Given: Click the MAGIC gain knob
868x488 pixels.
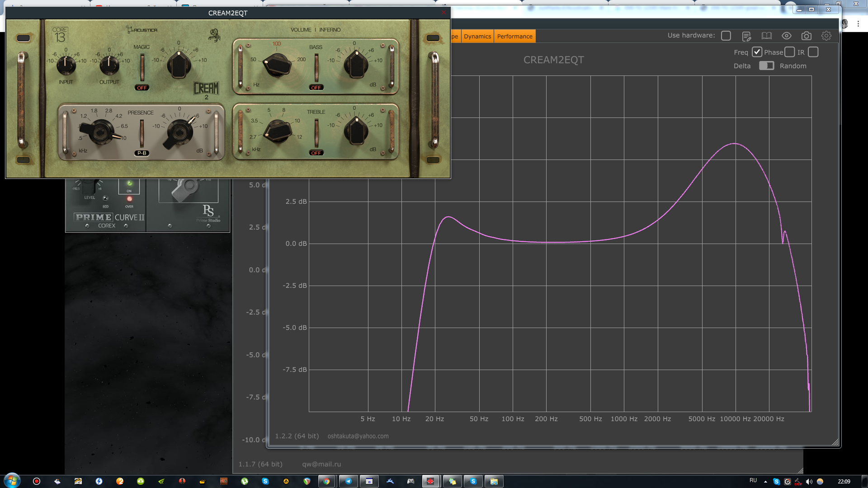Looking at the screenshot, I should pos(179,65).
